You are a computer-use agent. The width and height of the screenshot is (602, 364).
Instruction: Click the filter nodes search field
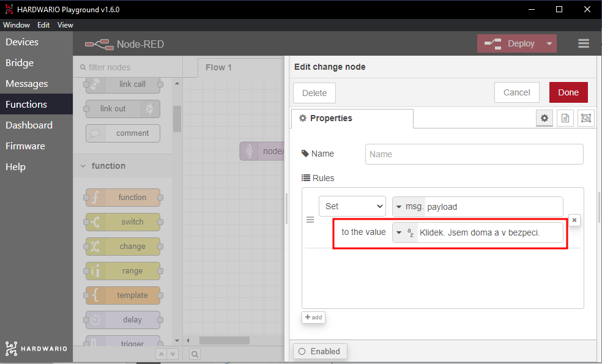click(127, 67)
